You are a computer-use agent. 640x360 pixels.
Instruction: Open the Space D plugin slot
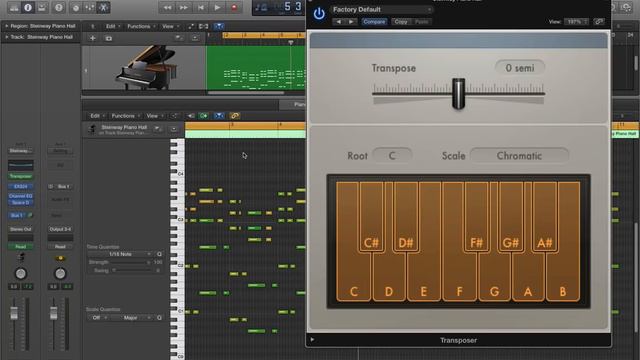(20, 202)
